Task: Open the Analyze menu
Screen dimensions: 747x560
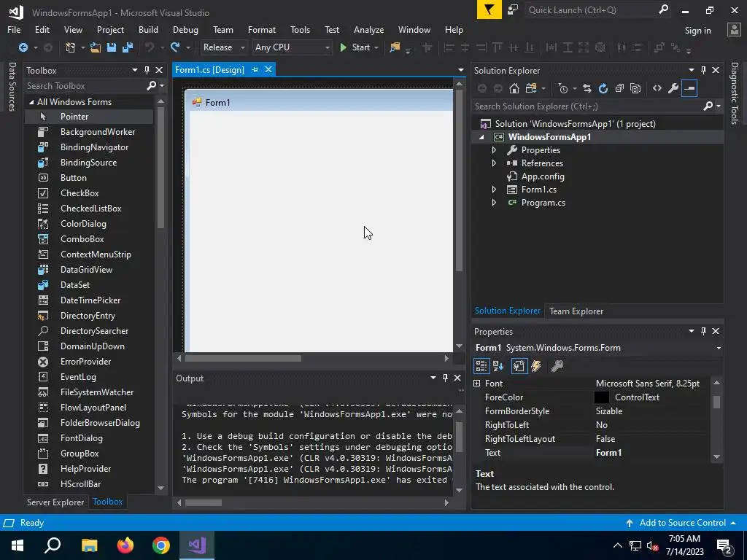Action: click(368, 29)
